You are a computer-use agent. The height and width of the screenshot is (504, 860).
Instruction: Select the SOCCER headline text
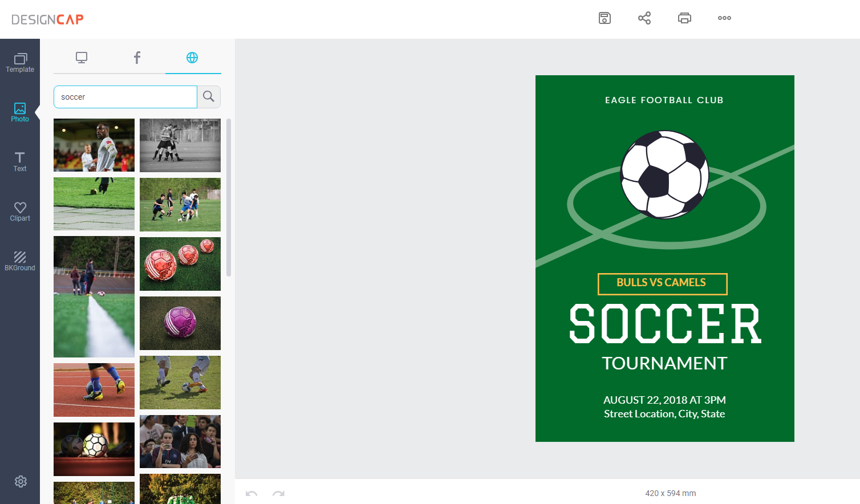click(x=665, y=324)
